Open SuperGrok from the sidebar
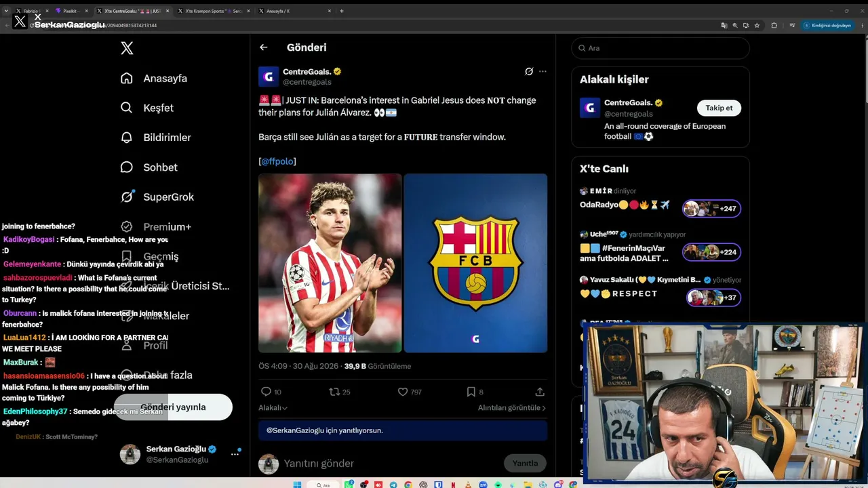868x488 pixels. coord(168,197)
